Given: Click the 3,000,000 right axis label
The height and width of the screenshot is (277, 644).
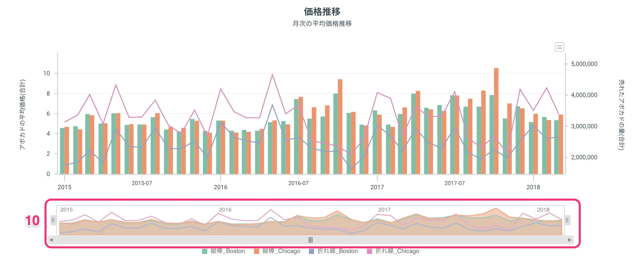Looking at the screenshot, I should click(584, 126).
